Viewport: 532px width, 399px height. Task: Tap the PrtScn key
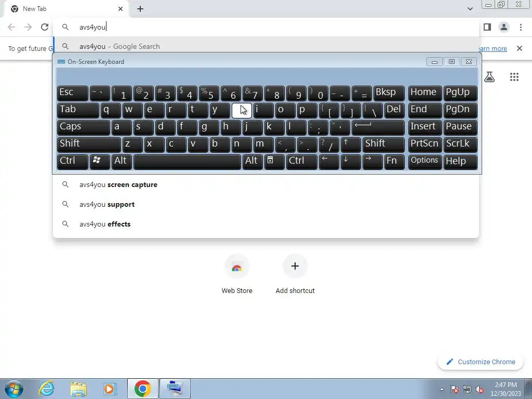tap(425, 144)
